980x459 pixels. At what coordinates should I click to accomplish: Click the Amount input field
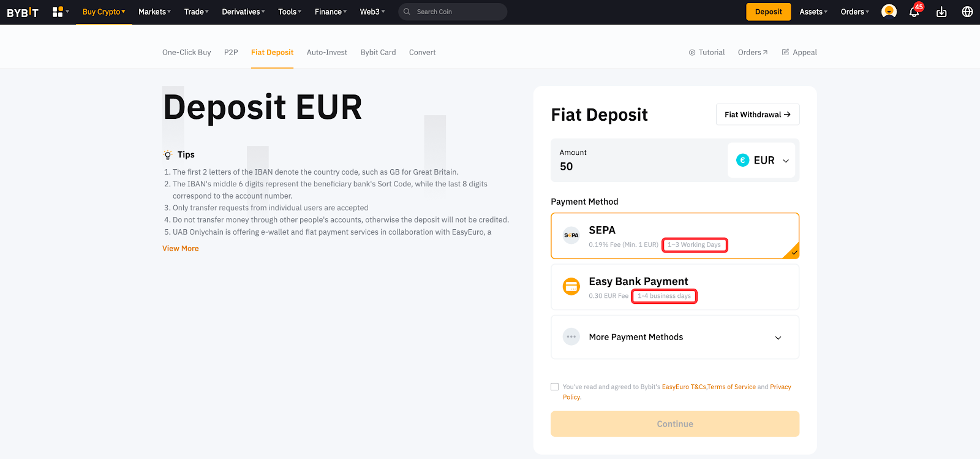[x=637, y=166]
